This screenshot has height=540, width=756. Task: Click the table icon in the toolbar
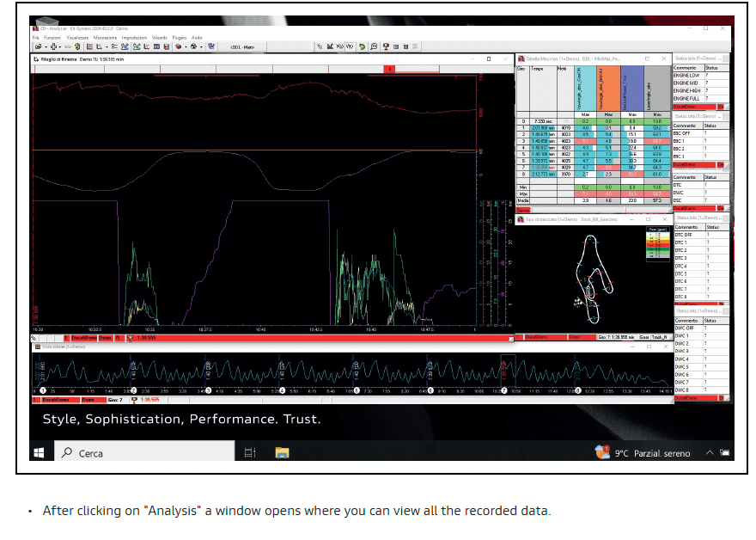(156, 46)
